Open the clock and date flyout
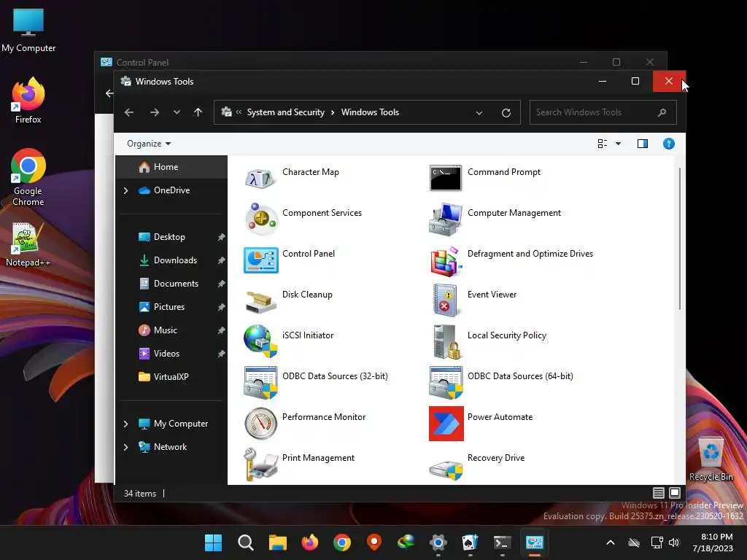 [x=713, y=542]
